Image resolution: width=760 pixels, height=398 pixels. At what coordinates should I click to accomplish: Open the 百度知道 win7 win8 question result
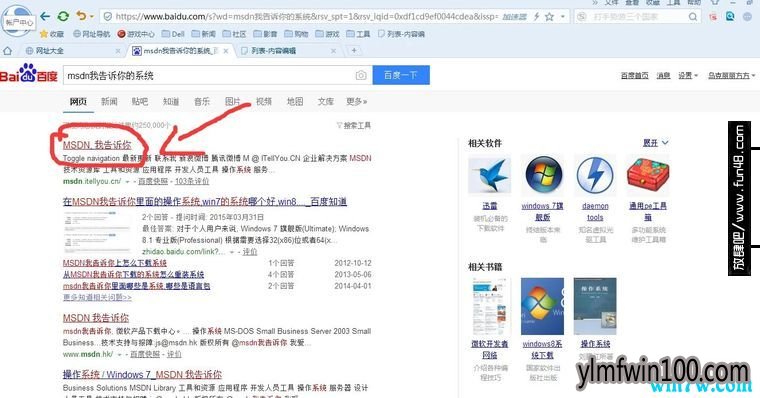[x=205, y=202]
